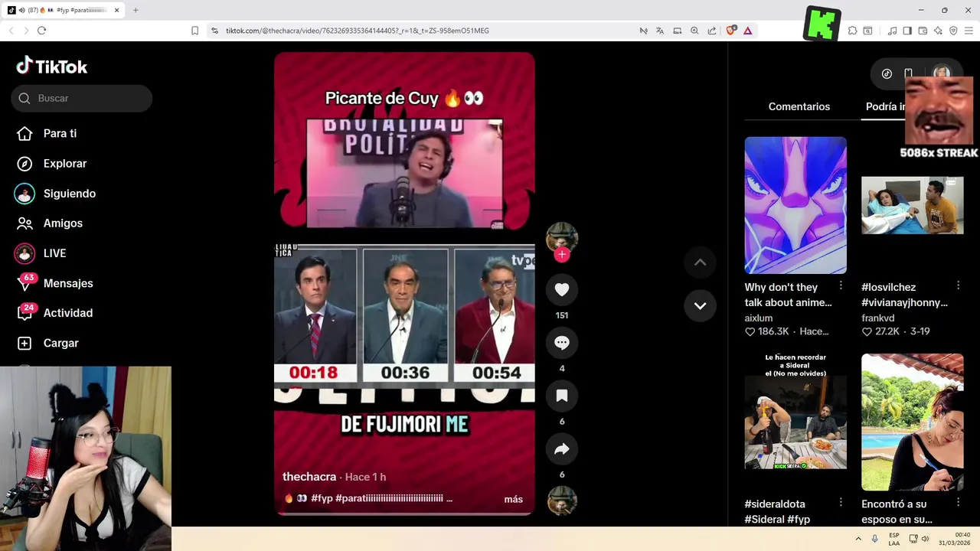Go to previous video with up chevron
The width and height of the screenshot is (980, 551).
[700, 262]
